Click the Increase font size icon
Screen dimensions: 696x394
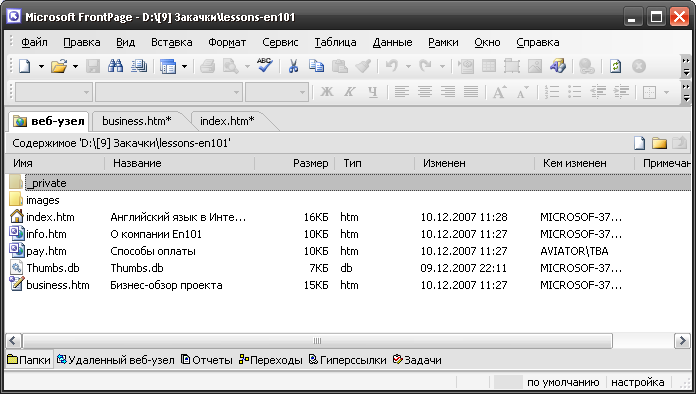(x=499, y=92)
